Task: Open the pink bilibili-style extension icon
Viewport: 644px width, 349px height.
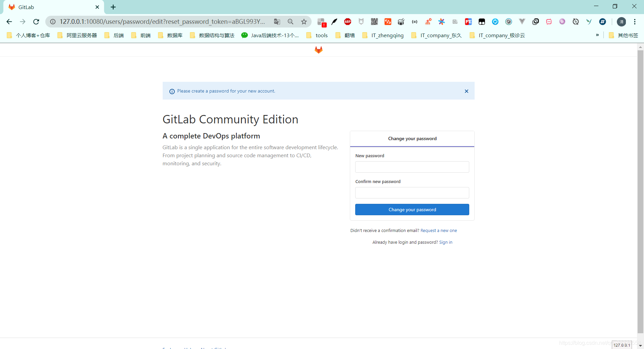Action: (x=549, y=22)
